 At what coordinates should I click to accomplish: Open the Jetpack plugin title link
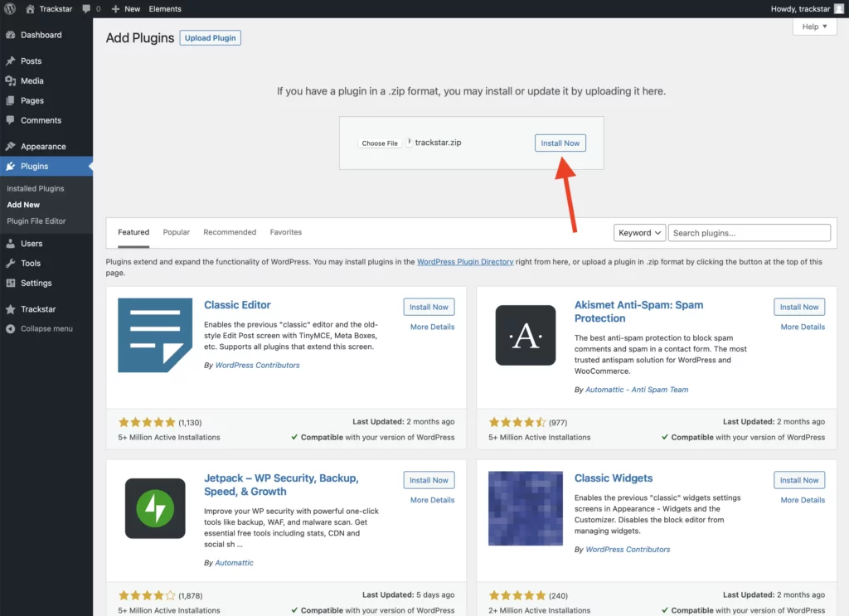(281, 484)
